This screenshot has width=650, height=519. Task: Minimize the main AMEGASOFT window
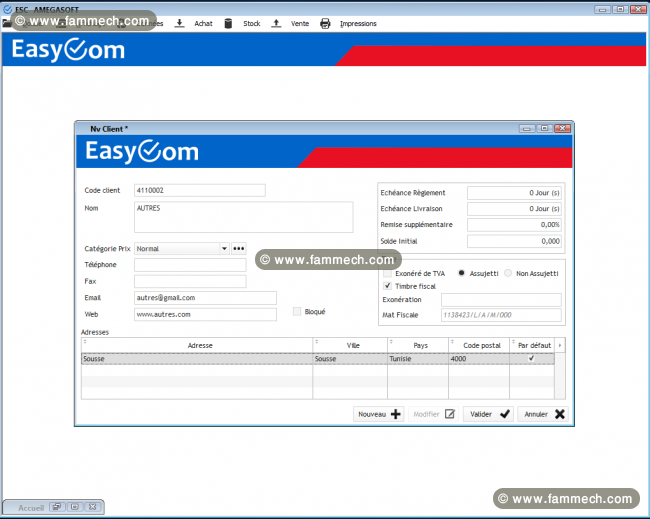tap(602, 9)
